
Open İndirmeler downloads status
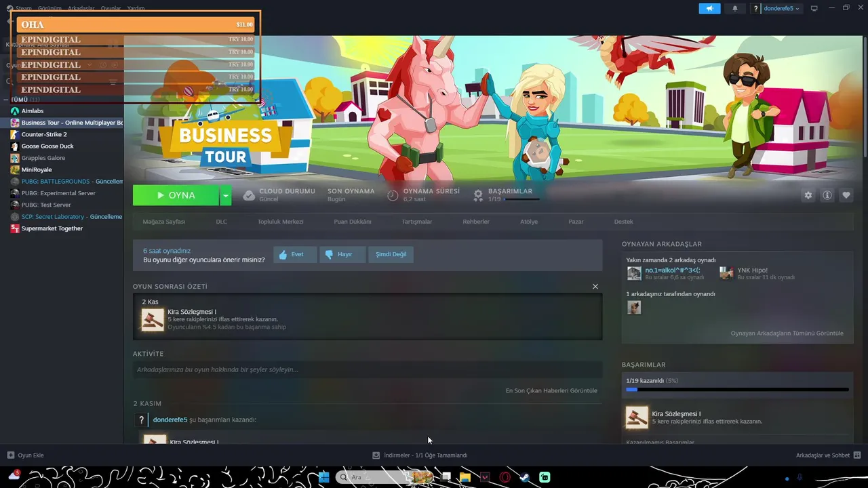pos(420,455)
